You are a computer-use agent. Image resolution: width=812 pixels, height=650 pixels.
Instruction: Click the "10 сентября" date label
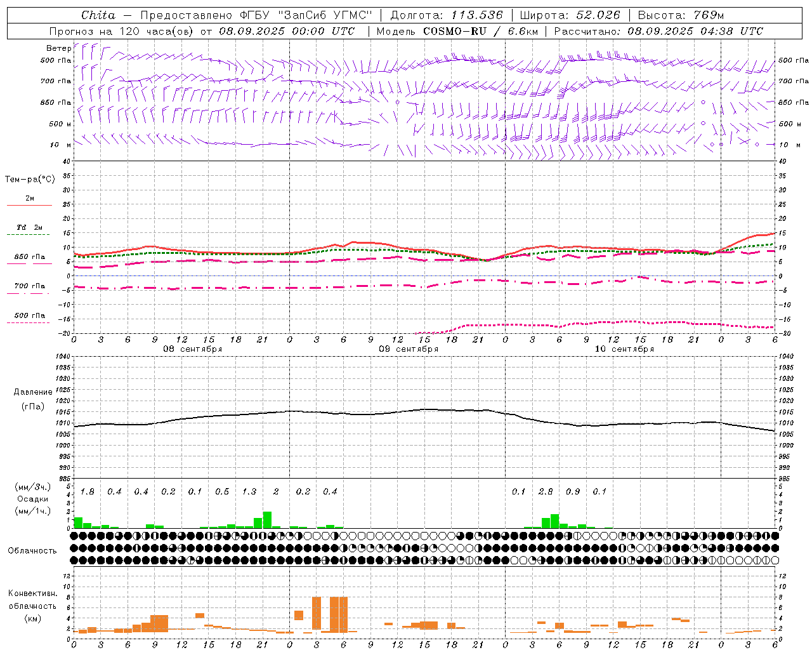click(x=624, y=349)
